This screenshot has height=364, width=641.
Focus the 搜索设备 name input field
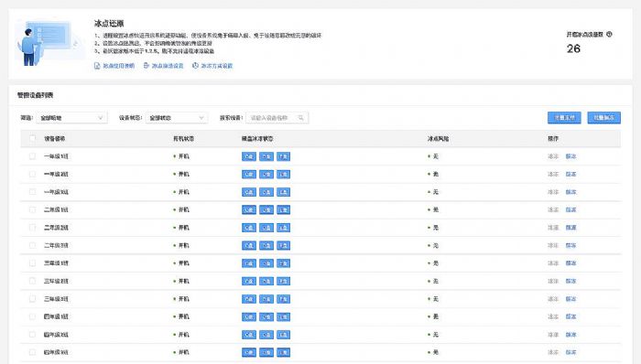(277, 118)
